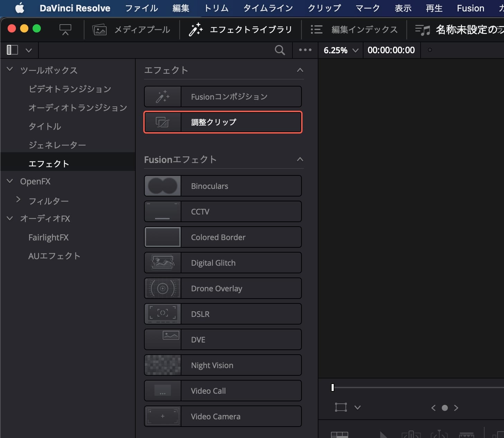Select the Colored Border effect label
504x438 pixels.
point(218,237)
